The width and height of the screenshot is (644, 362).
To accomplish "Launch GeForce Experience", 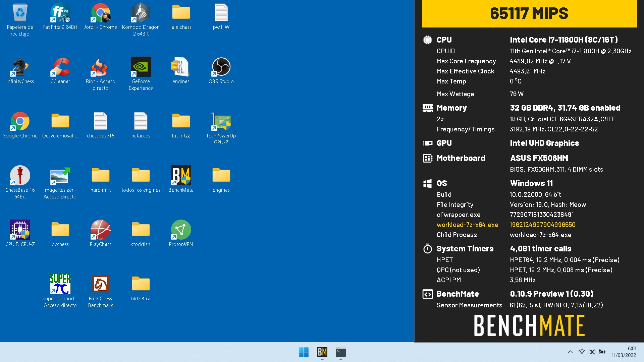I will (x=141, y=74).
